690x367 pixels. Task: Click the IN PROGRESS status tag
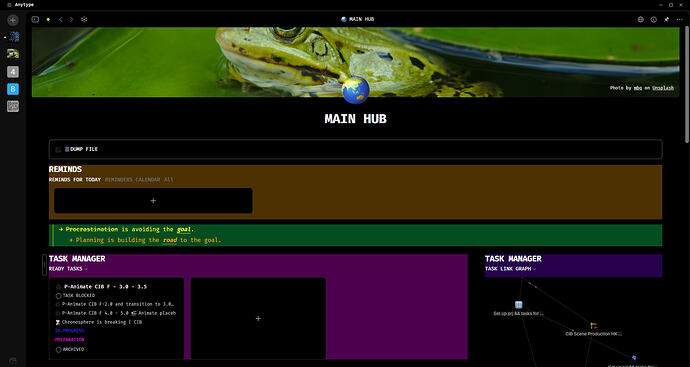(70, 330)
